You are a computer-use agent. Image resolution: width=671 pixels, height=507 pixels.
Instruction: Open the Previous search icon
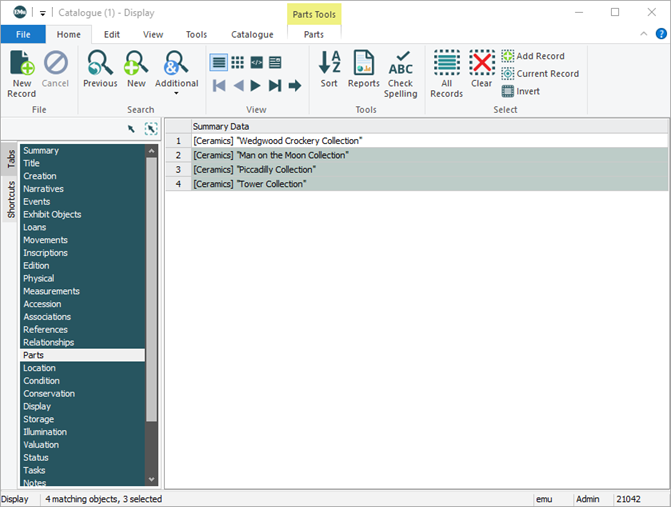click(x=100, y=71)
